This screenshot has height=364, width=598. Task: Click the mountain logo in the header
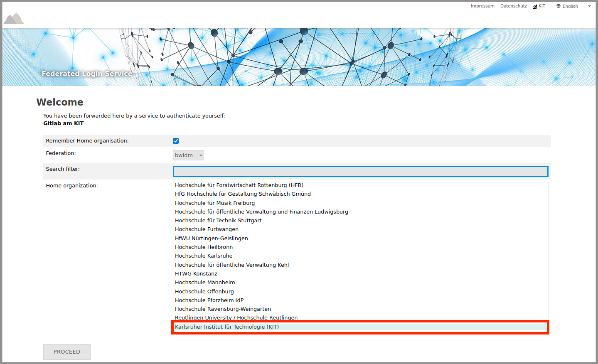click(14, 18)
